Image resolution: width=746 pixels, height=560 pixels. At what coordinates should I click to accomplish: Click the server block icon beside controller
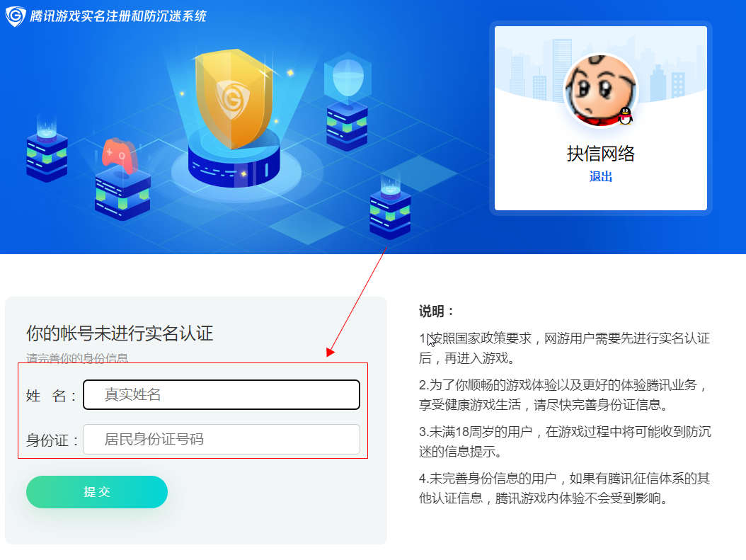click(122, 194)
